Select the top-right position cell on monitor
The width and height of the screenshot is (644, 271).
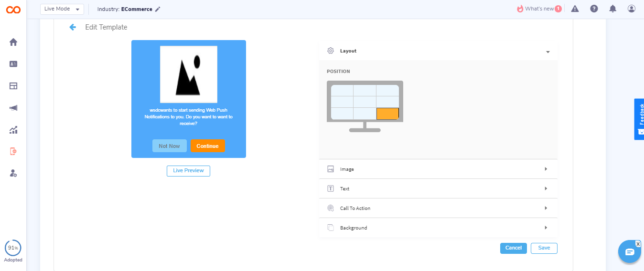[387, 90]
